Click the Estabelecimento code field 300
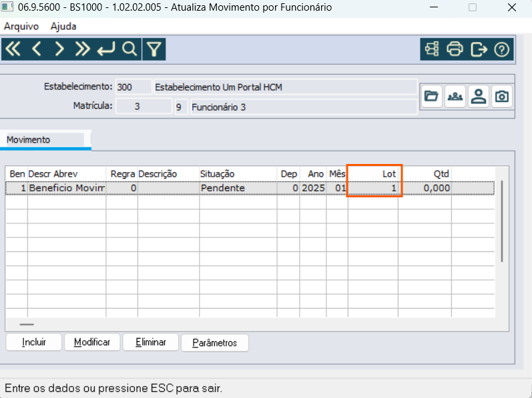 tap(134, 87)
